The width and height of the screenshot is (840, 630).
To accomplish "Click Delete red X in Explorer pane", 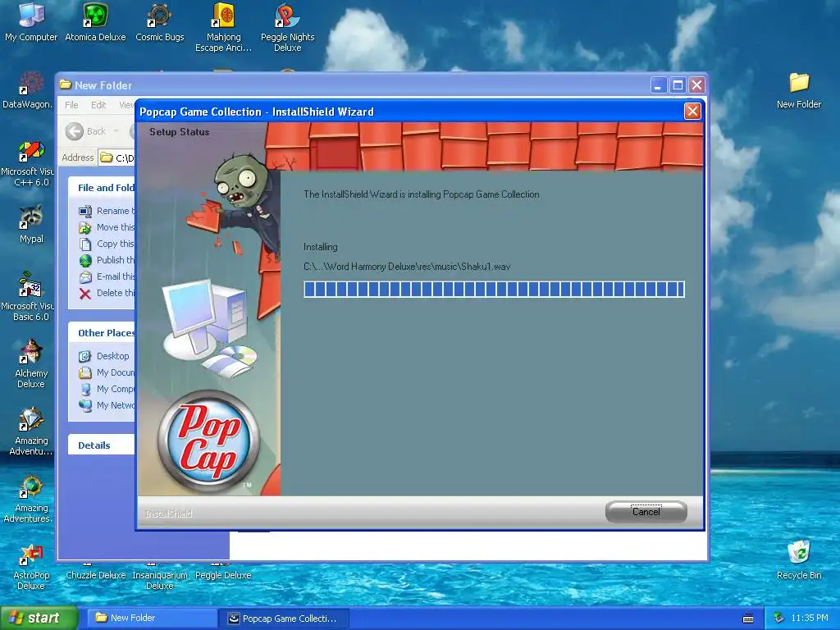I will click(x=85, y=293).
